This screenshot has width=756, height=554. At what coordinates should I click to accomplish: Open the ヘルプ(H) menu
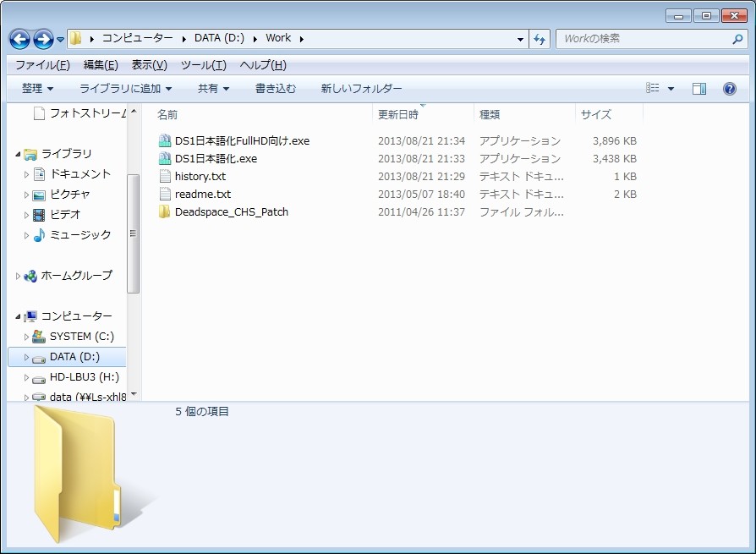[x=263, y=64]
